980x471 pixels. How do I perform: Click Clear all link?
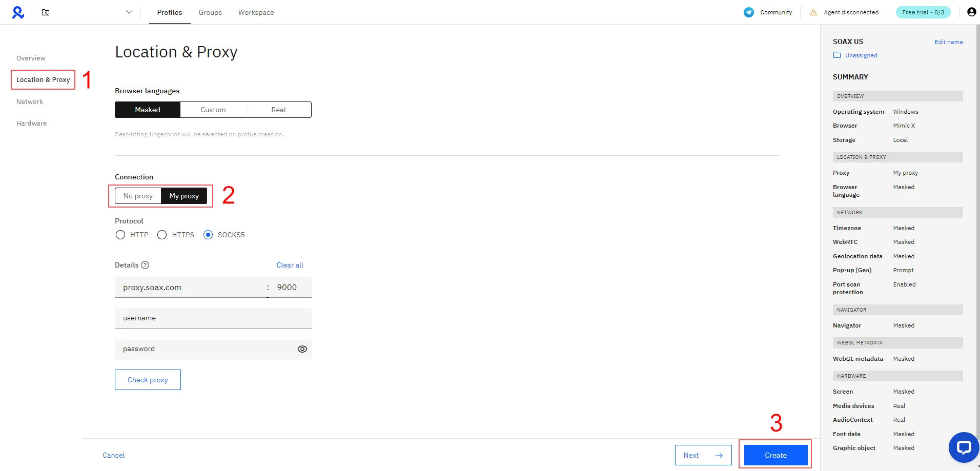[290, 265]
